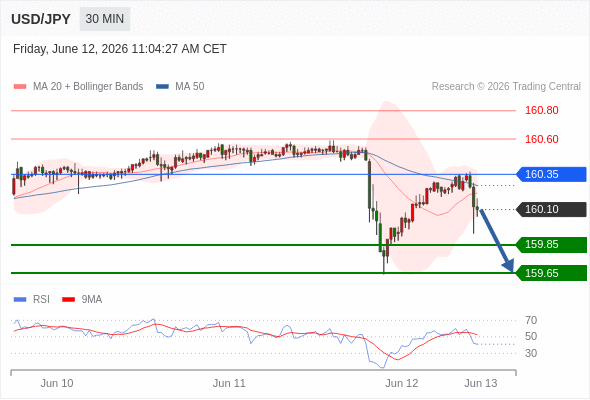This screenshot has width=590, height=400.
Task: Click the Jun 12 time axis label
Action: 401,383
